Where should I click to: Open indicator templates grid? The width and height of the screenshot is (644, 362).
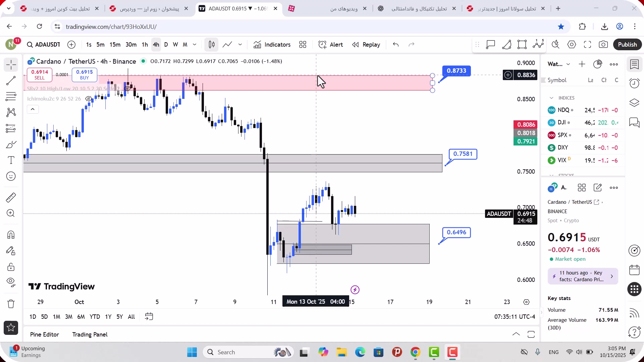click(x=303, y=45)
